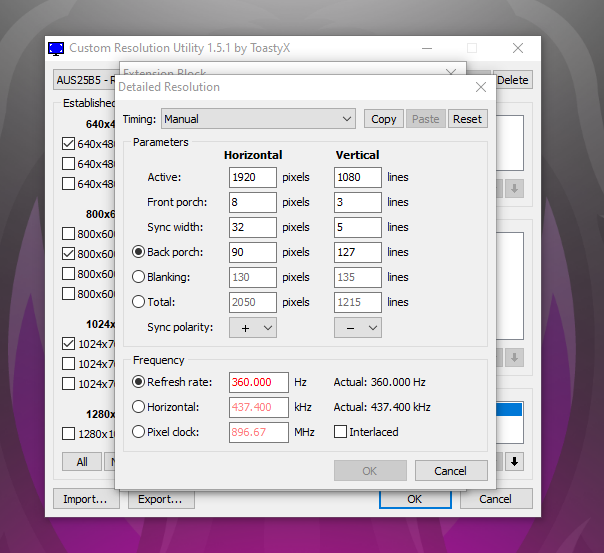The image size is (604, 553).
Task: Click the Custom Resolution Utility title bar icon
Action: tap(58, 48)
